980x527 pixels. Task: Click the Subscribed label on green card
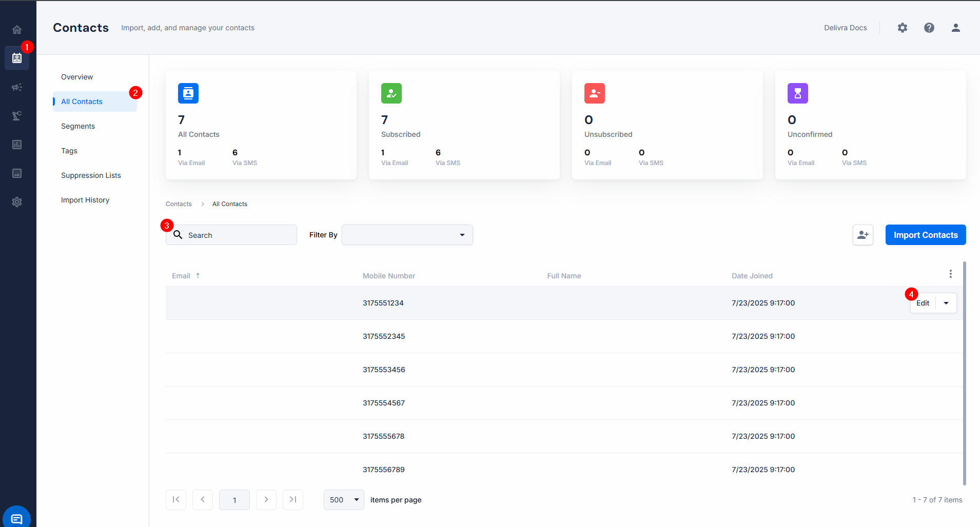(401, 134)
